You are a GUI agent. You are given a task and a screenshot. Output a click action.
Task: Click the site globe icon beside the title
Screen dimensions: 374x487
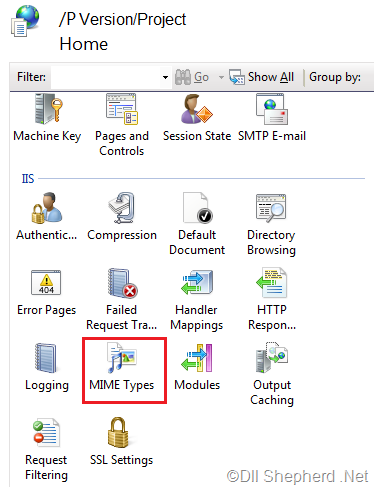[x=25, y=21]
